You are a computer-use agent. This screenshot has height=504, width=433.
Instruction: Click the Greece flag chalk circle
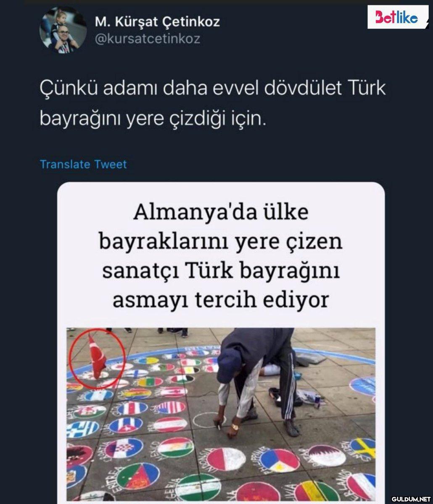point(82,429)
